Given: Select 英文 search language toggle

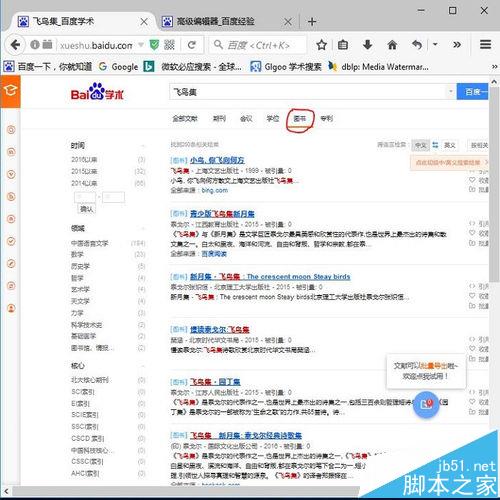Looking at the screenshot, I should 449,145.
